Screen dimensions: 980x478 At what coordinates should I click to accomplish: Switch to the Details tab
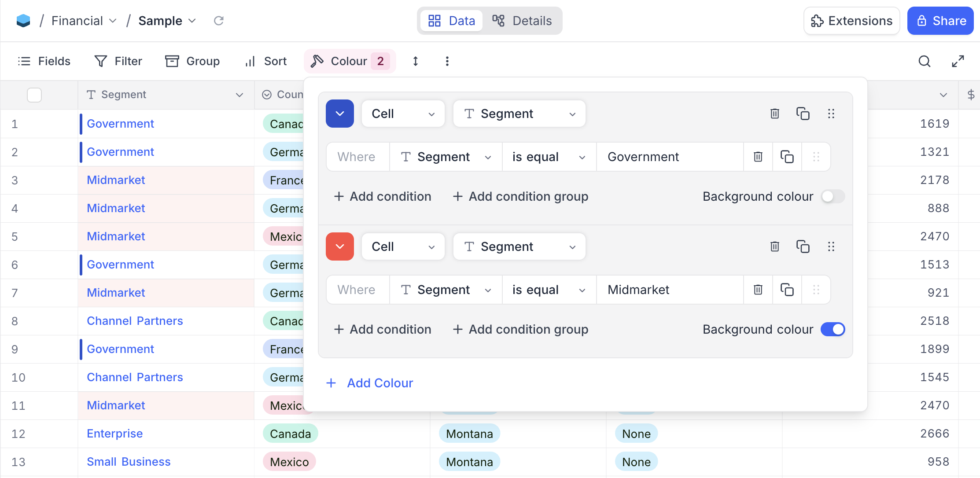tap(522, 21)
